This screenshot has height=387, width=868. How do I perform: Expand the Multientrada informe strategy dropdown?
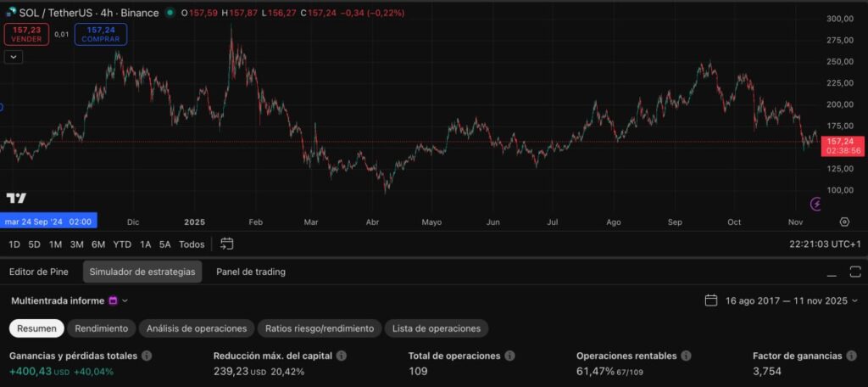(x=125, y=300)
